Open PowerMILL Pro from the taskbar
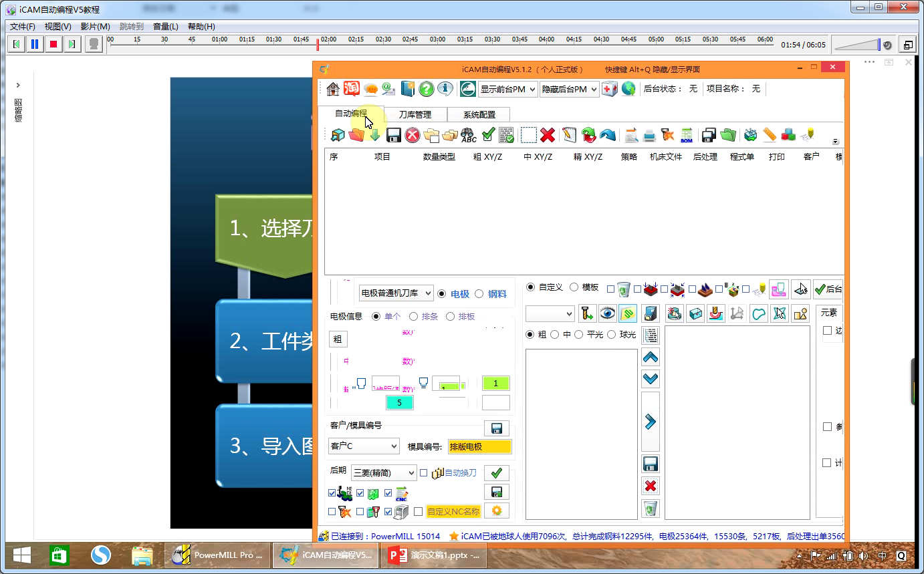This screenshot has width=924, height=574. click(x=218, y=555)
